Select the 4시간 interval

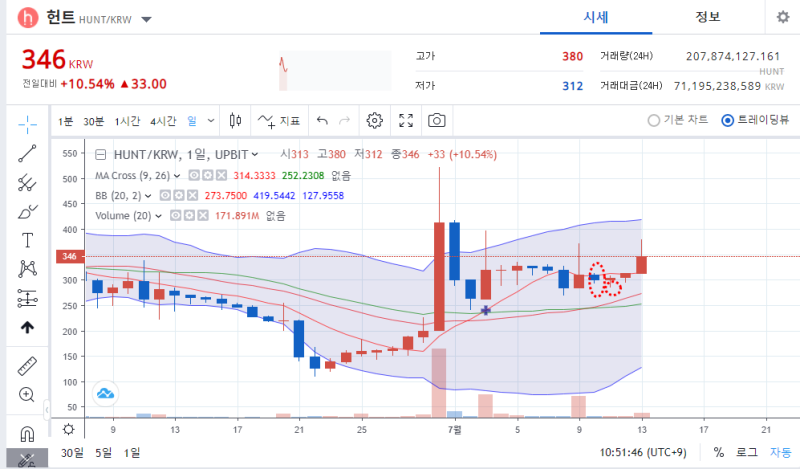[163, 121]
